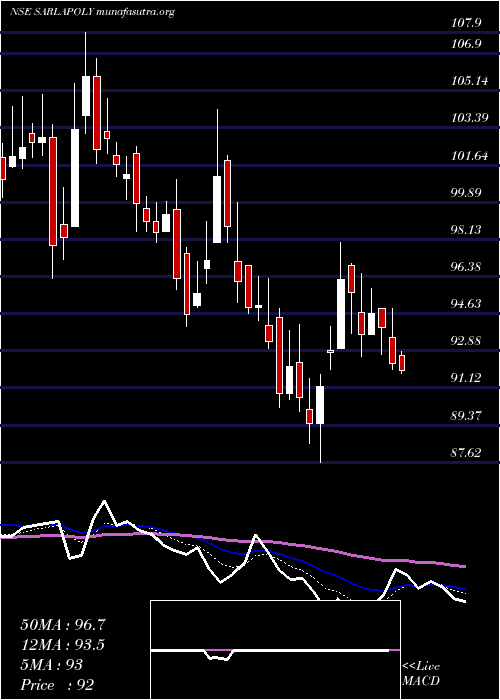Click the last red candle near 92
Screen dimensions: 500x700
point(402,363)
